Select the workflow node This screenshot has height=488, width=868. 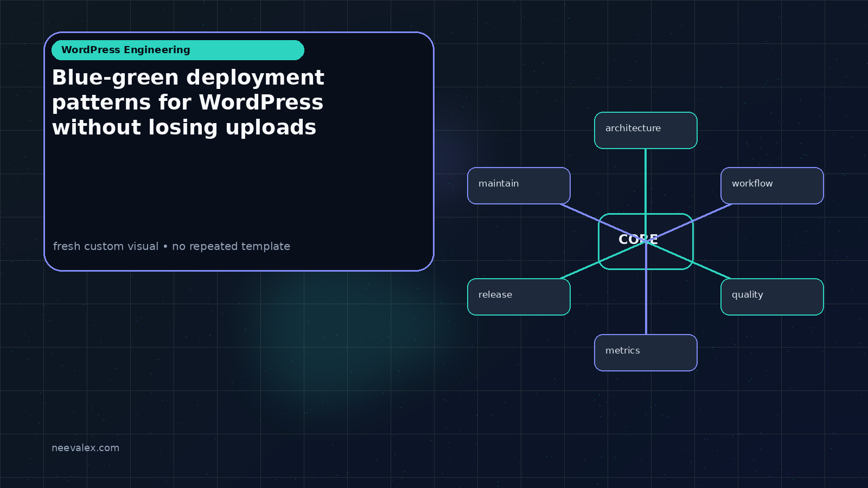[772, 185]
